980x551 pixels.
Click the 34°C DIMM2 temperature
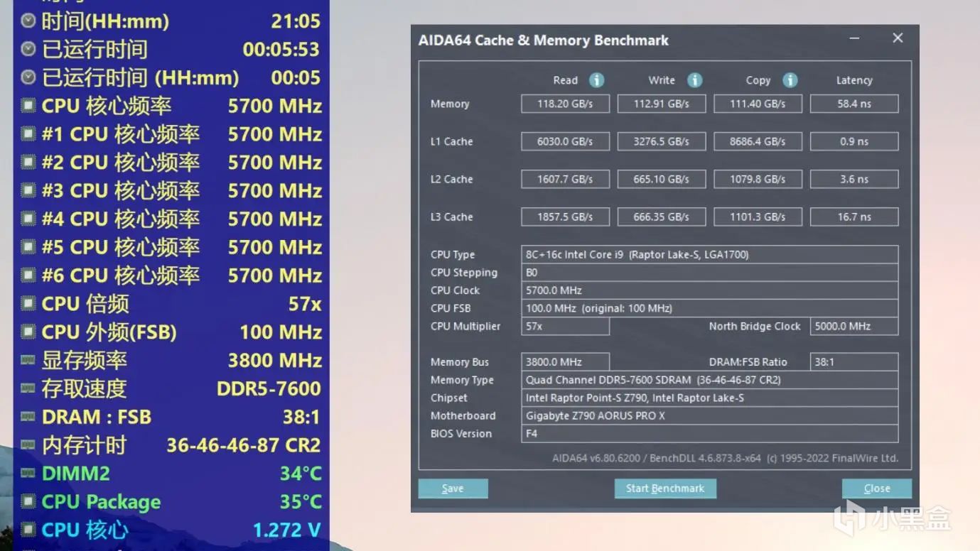[301, 473]
